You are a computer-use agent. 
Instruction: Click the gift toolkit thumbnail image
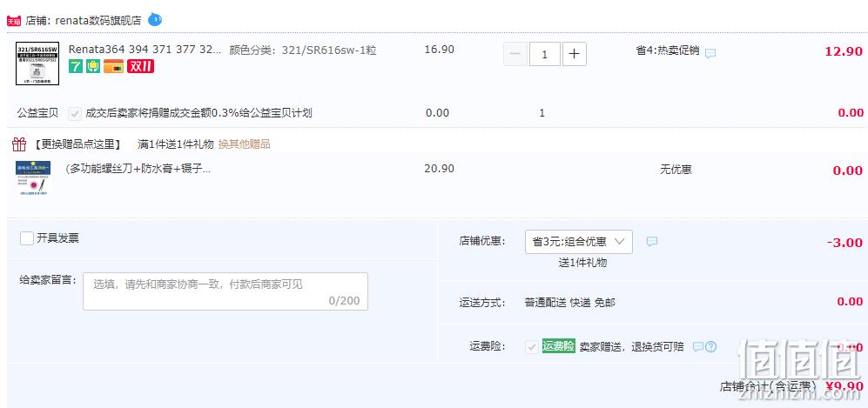point(33,178)
